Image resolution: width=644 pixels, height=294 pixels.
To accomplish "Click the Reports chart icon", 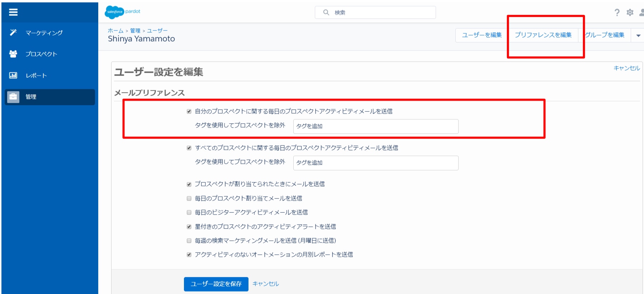I will 13,75.
